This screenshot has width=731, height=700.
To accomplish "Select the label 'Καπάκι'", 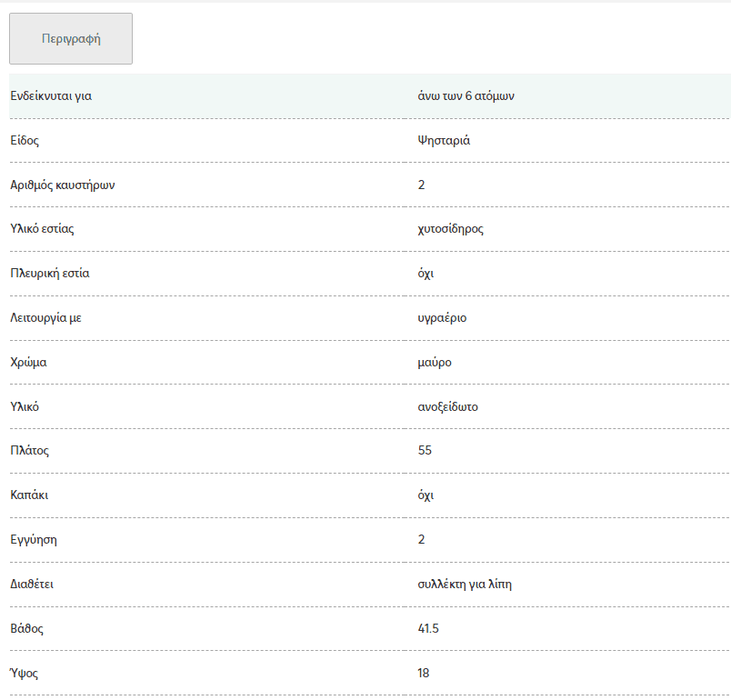I will point(29,495).
